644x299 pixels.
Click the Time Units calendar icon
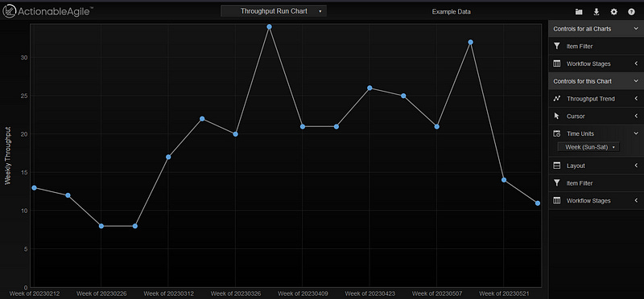[556, 133]
